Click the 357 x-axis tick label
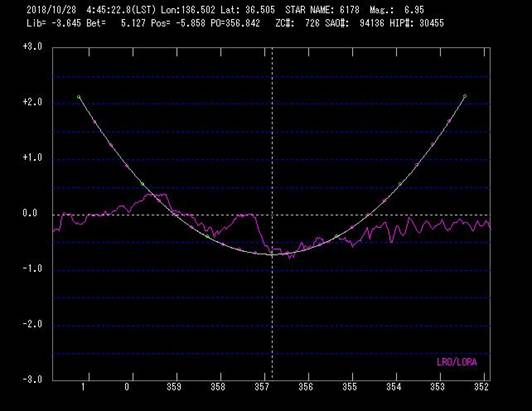This screenshot has width=532, height=411. [262, 387]
